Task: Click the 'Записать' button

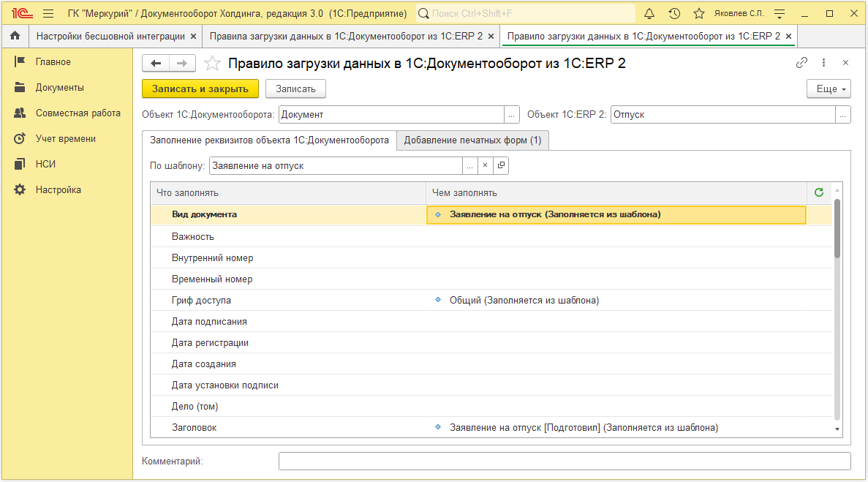Action: (295, 89)
